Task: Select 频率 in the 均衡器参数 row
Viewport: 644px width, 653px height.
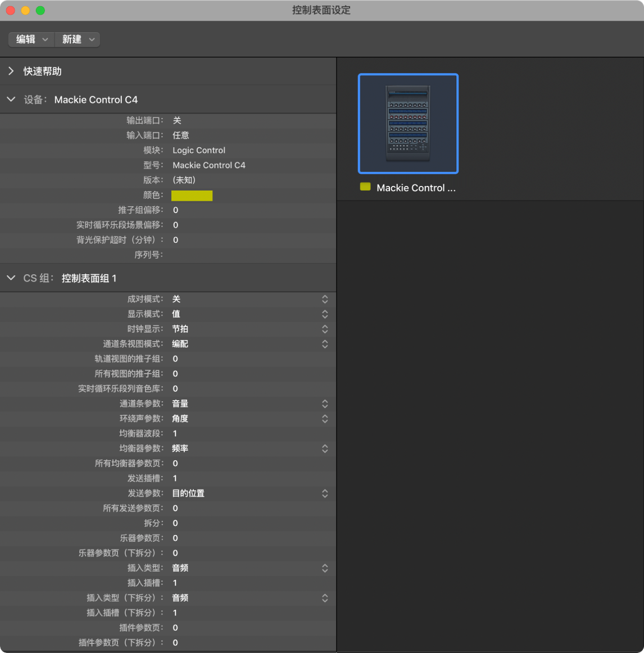Action: click(x=180, y=448)
